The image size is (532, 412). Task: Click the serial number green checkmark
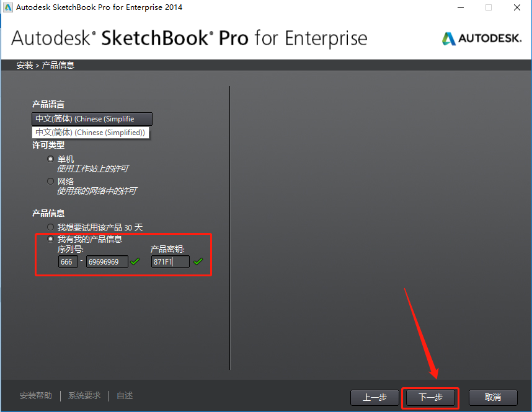click(135, 261)
